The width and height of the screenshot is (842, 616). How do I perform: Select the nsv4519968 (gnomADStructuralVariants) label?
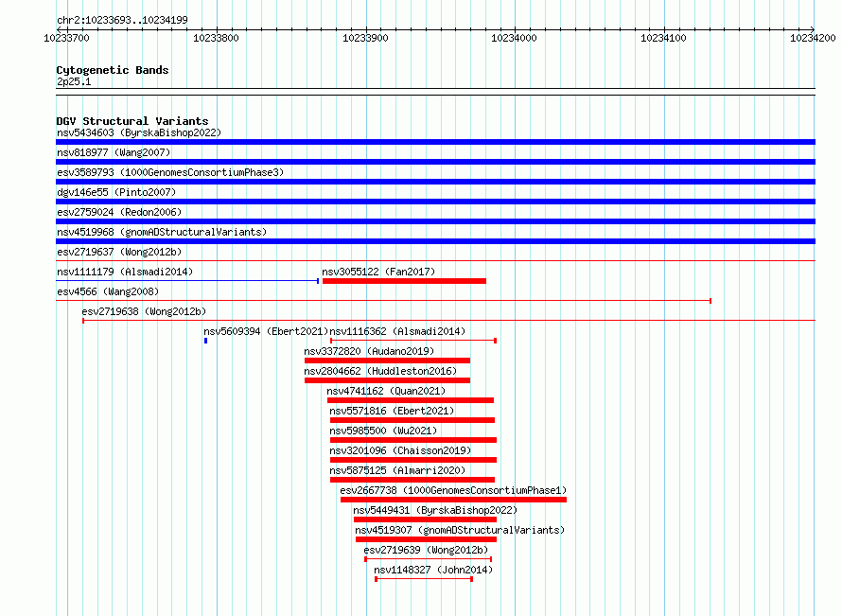pyautogui.click(x=162, y=232)
